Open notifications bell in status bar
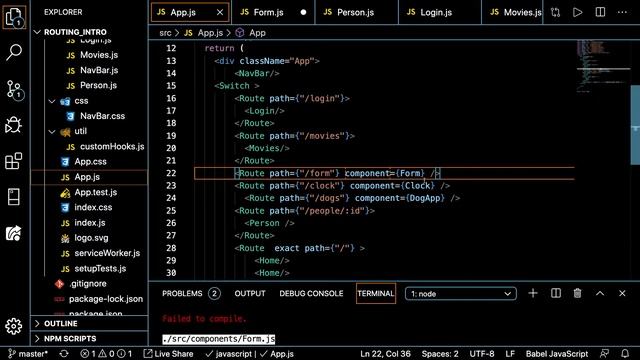The height and width of the screenshot is (360, 640). tap(624, 353)
